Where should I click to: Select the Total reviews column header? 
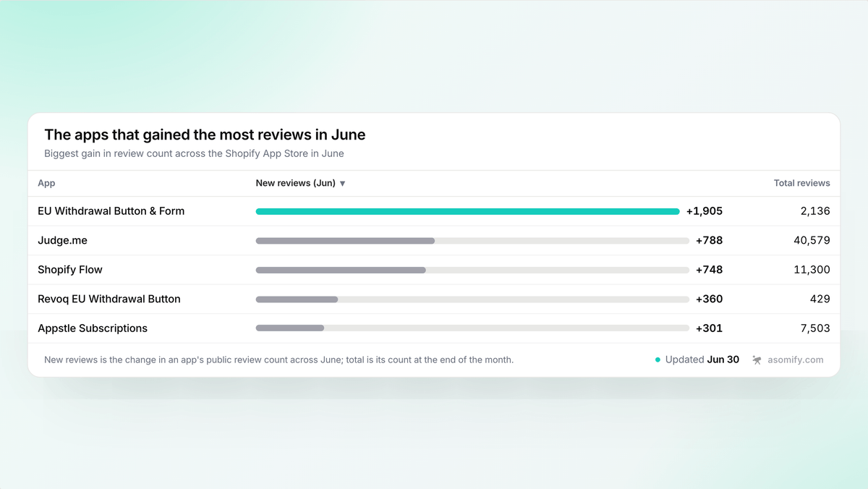(802, 183)
